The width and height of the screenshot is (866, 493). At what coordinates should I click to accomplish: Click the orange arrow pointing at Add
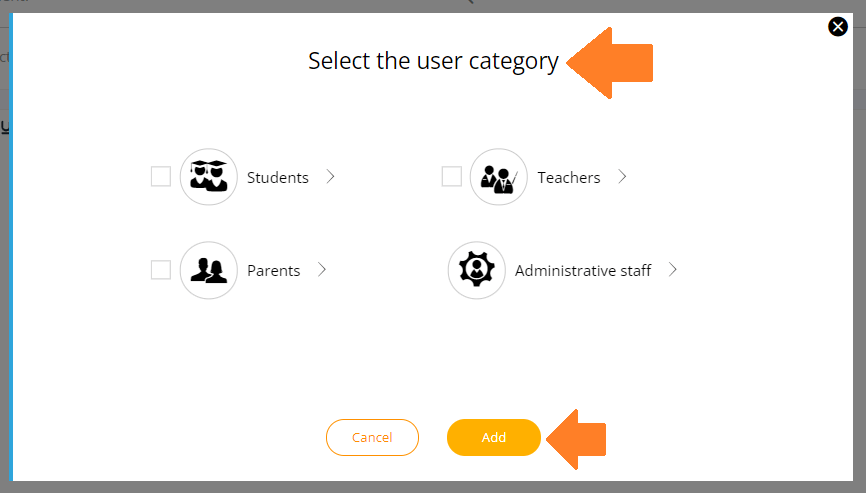pyautogui.click(x=576, y=439)
